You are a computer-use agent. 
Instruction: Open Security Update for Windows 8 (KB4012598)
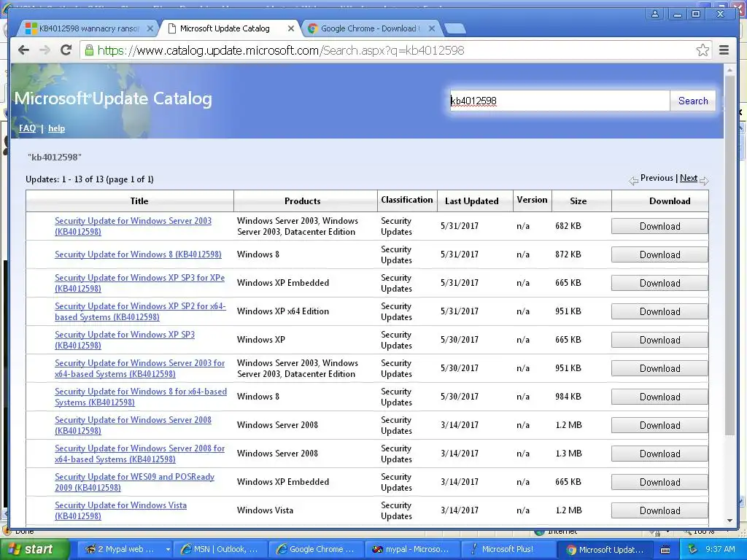pyautogui.click(x=138, y=254)
